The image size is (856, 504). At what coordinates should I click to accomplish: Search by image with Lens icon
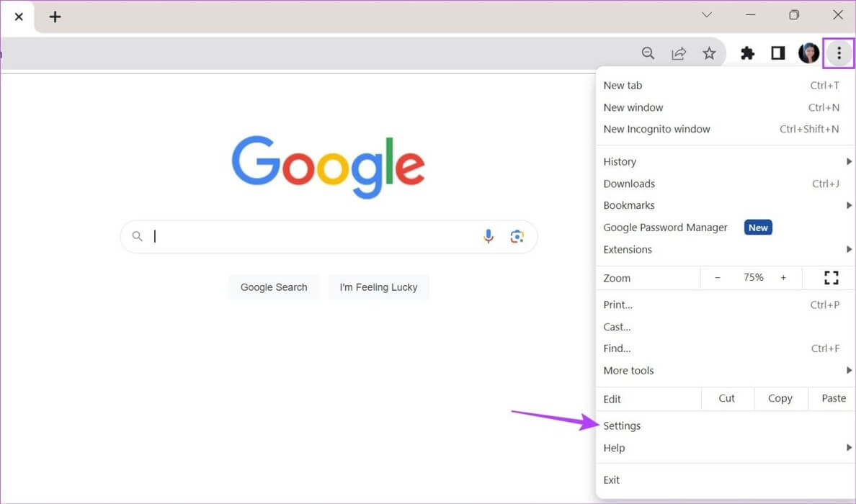(517, 236)
